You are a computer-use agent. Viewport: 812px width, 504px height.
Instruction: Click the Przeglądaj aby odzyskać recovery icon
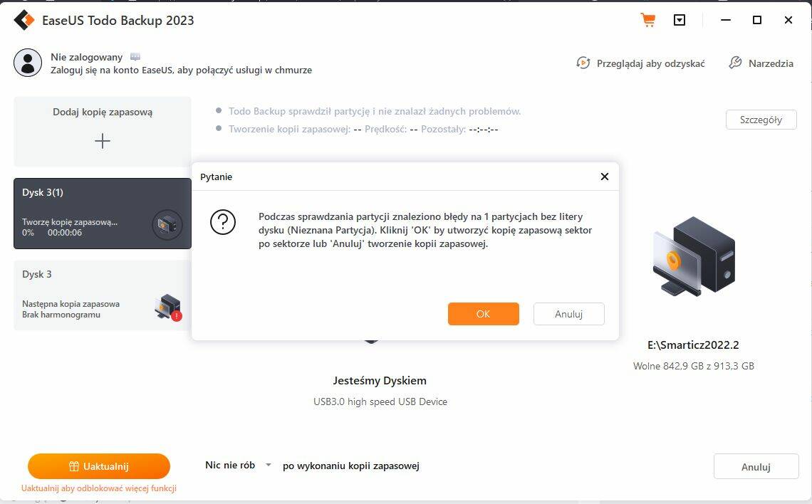coord(583,63)
